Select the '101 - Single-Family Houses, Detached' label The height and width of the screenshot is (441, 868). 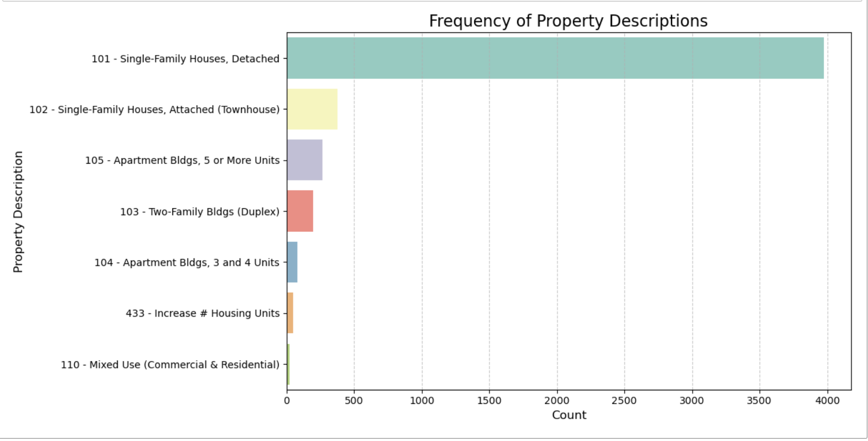[185, 59]
